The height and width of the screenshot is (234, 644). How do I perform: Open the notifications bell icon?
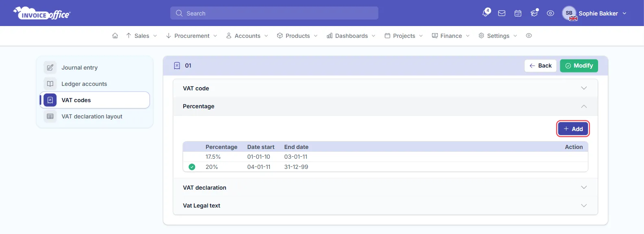[486, 13]
